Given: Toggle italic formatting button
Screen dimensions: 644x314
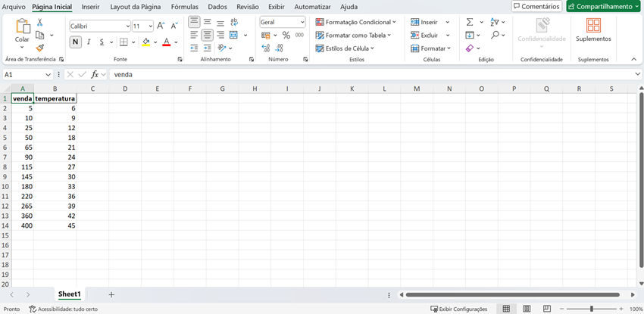Looking at the screenshot, I should click(x=89, y=42).
